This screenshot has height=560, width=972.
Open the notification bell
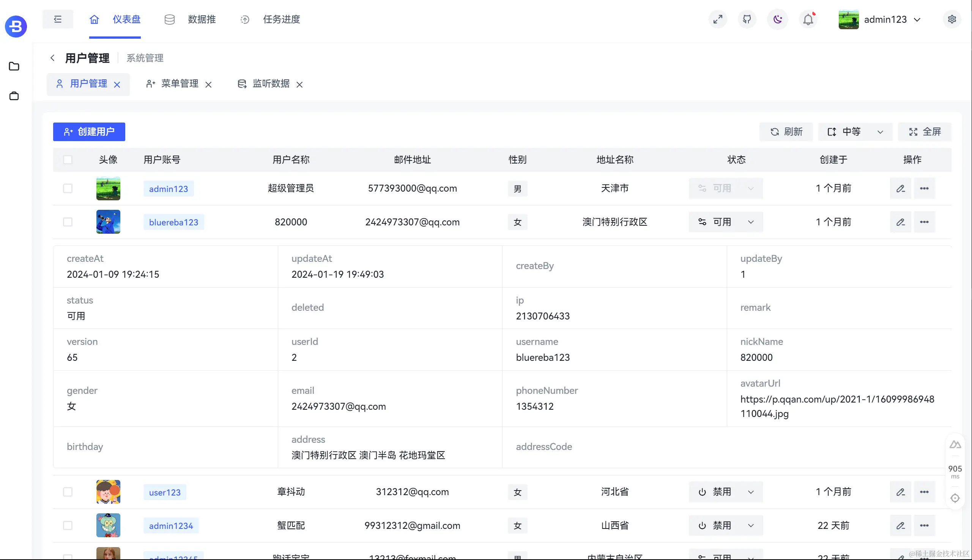point(808,19)
